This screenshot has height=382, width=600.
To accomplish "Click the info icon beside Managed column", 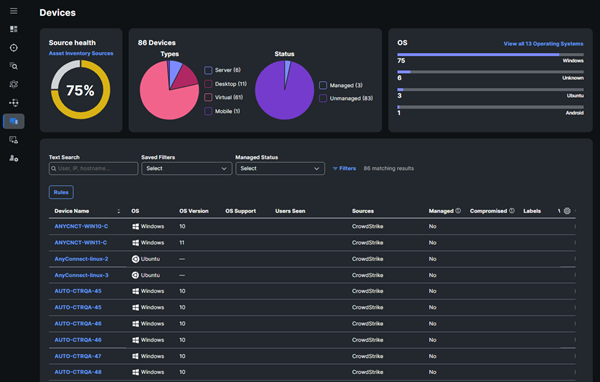I will [x=458, y=211].
